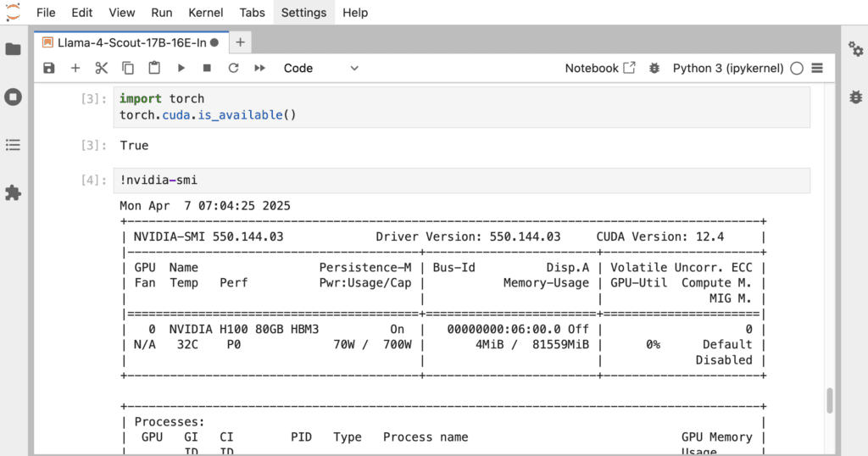Open the Code cell type dropdown
This screenshot has width=868, height=456.
click(x=321, y=68)
